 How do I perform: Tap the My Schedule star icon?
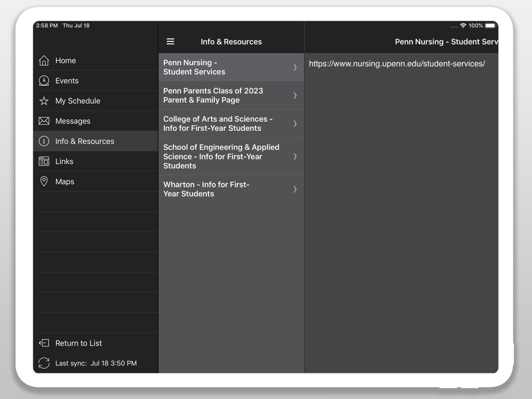(x=44, y=101)
